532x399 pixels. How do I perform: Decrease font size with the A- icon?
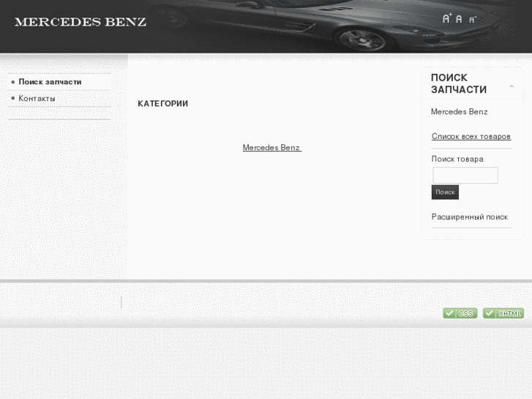pos(473,19)
